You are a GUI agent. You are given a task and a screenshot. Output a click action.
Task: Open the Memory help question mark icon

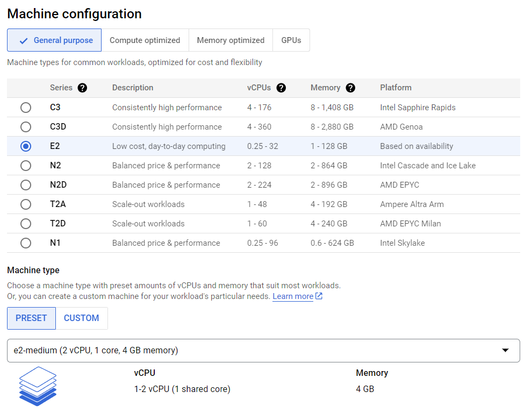tap(350, 88)
